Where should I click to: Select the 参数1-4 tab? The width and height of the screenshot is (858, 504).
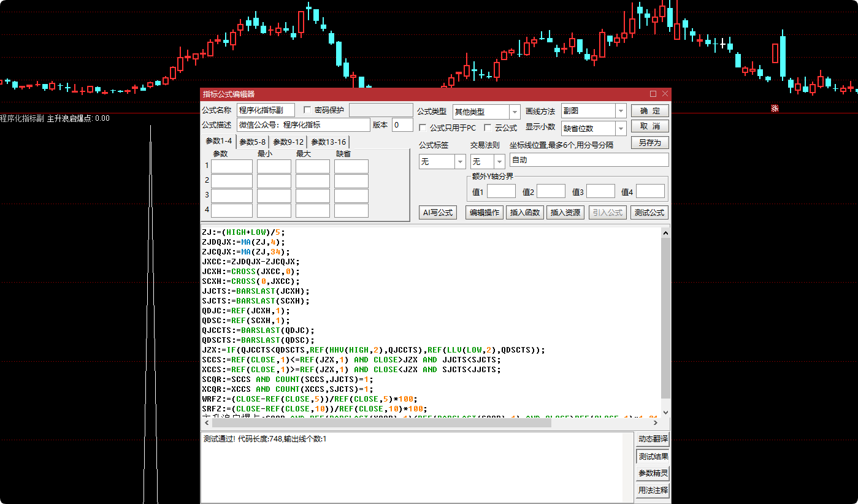coord(219,142)
